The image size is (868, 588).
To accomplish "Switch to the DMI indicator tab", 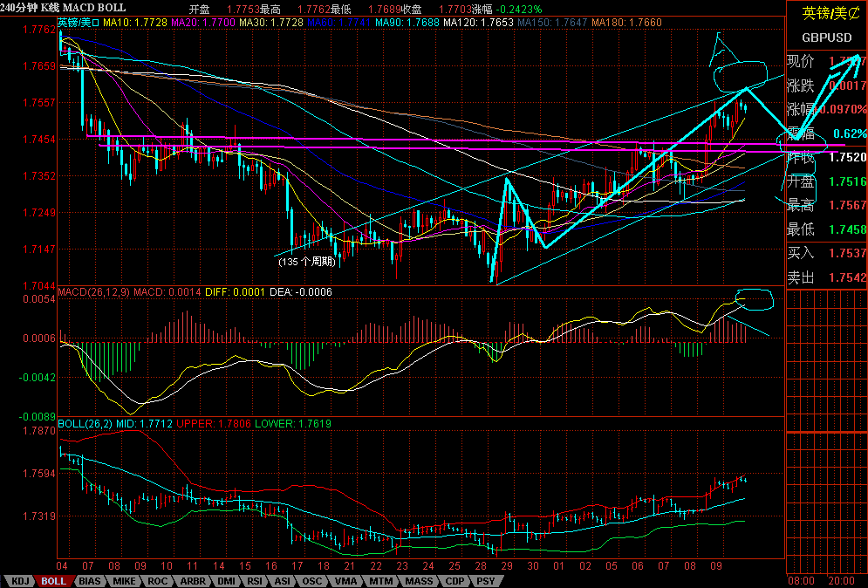I will 227,581.
